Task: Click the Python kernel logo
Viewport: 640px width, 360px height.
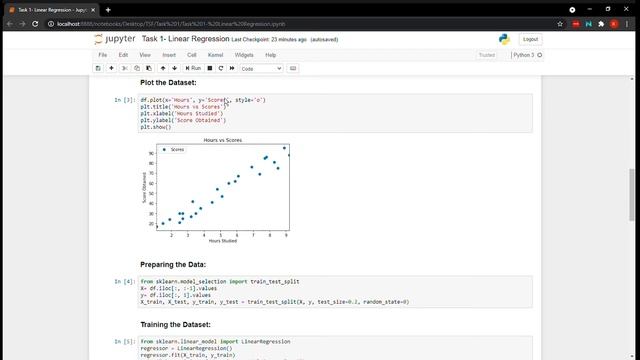Action: pyautogui.click(x=504, y=39)
